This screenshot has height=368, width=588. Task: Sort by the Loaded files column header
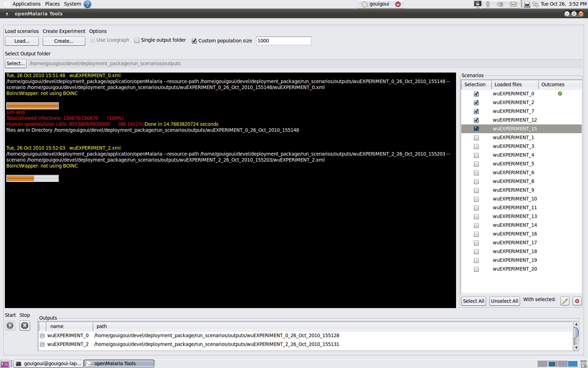click(x=515, y=84)
